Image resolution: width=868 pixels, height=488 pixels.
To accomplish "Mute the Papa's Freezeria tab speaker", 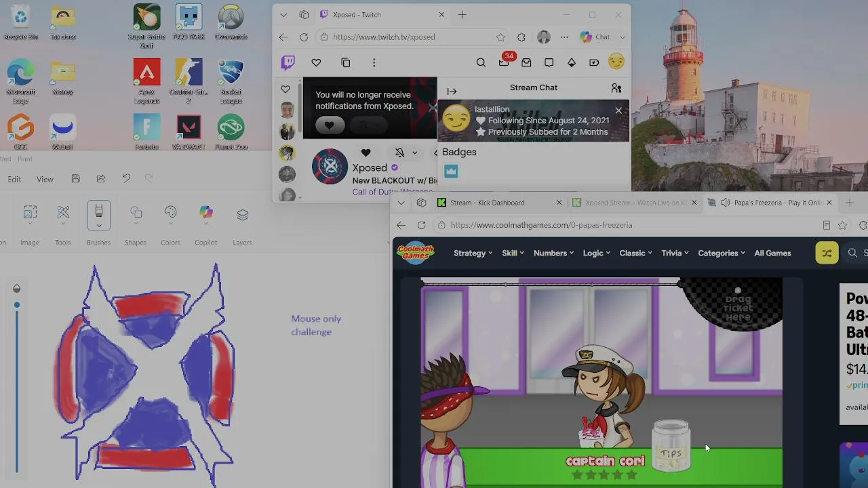I will click(725, 203).
